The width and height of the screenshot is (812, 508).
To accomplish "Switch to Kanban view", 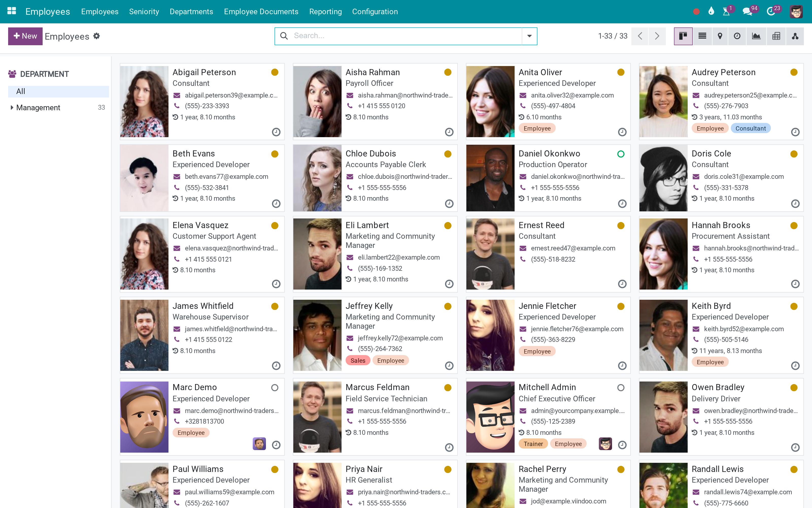I will click(x=683, y=36).
